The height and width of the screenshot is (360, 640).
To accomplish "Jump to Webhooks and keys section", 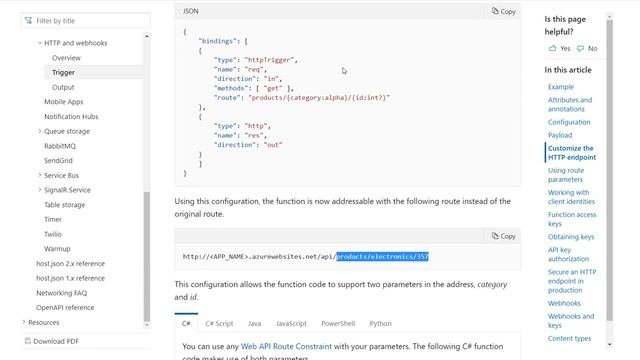I will pos(571,320).
